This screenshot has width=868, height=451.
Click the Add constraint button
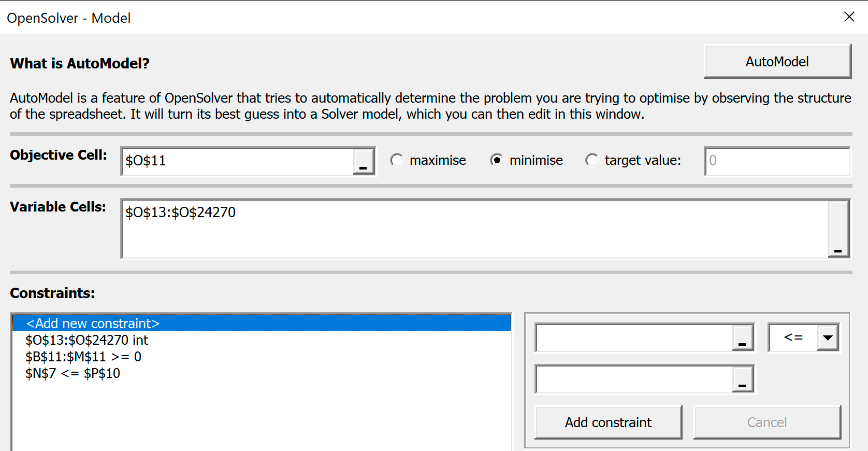click(608, 422)
